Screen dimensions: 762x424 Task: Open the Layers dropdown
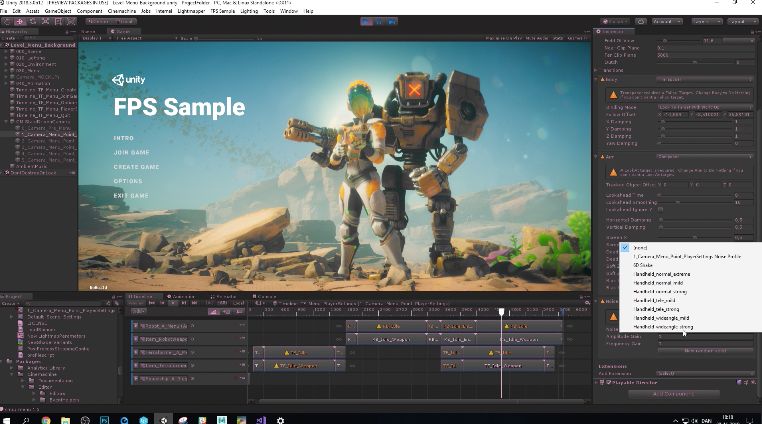click(708, 21)
